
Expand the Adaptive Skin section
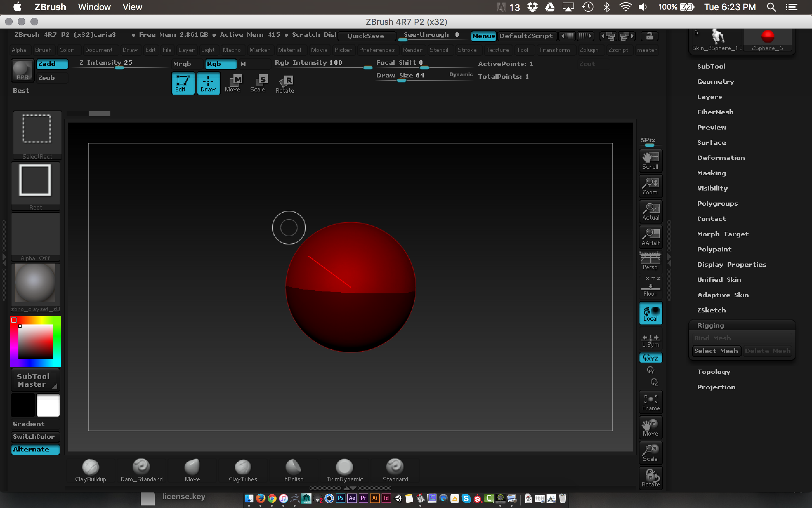point(723,295)
